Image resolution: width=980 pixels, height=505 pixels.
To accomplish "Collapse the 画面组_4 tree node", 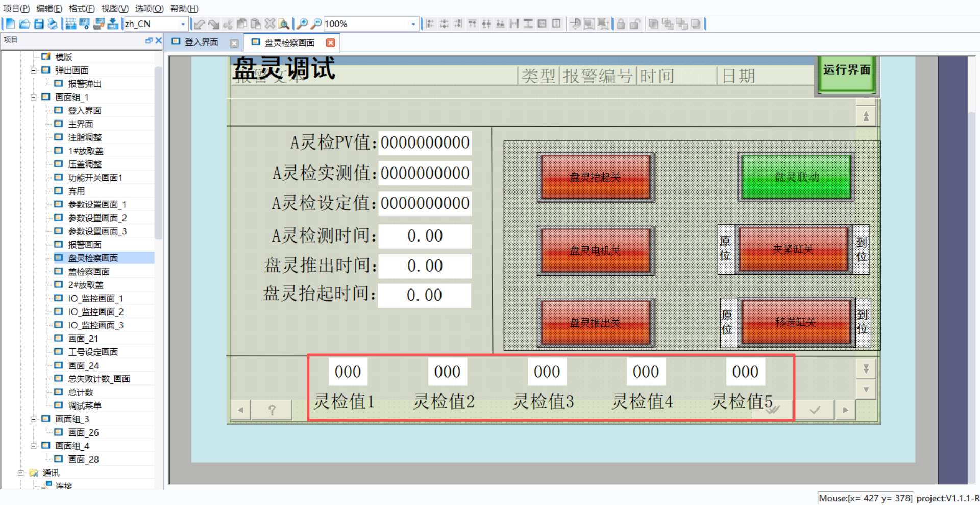I will [x=34, y=446].
